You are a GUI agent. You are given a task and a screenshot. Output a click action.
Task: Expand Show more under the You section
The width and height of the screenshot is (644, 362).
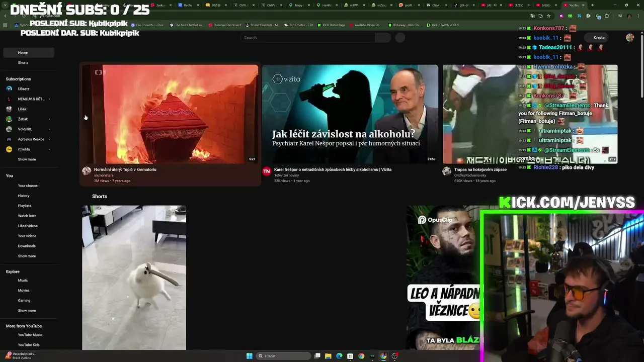click(x=27, y=256)
